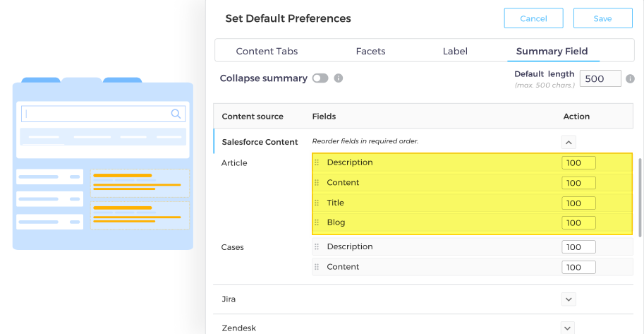Click the Default length input field
The height and width of the screenshot is (334, 644).
600,79
